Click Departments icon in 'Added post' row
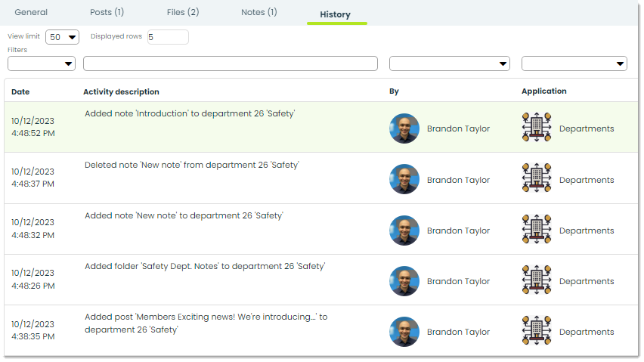Screen dimensions: 644x362 pos(537,330)
